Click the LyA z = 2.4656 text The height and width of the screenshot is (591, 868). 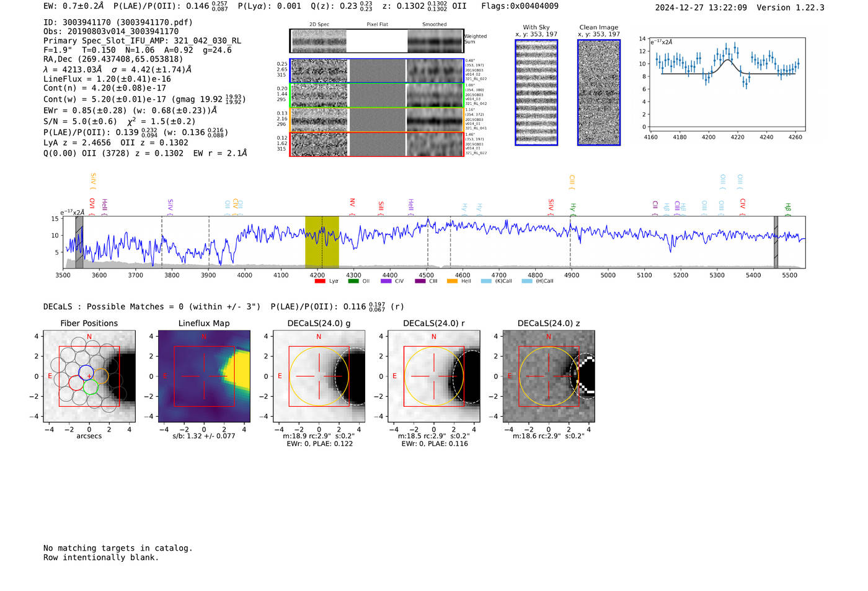(x=77, y=143)
